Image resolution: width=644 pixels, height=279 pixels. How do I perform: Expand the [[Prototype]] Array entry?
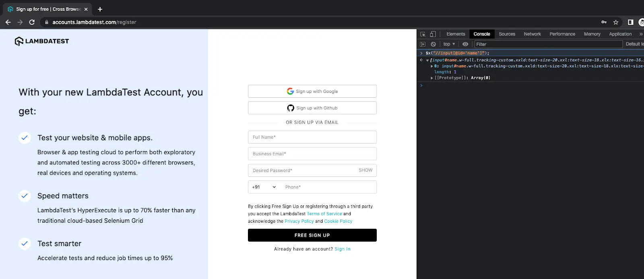(x=432, y=78)
